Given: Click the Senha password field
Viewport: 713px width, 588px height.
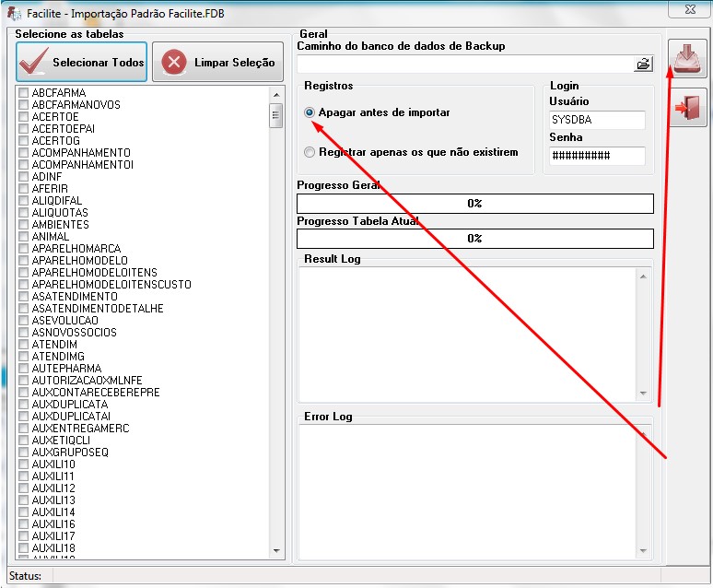Looking at the screenshot, I should (x=597, y=156).
